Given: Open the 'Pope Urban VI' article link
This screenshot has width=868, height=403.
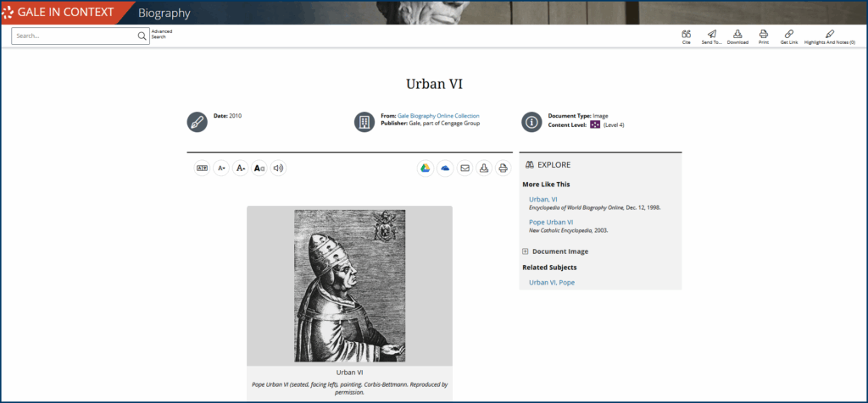Looking at the screenshot, I should [x=551, y=222].
